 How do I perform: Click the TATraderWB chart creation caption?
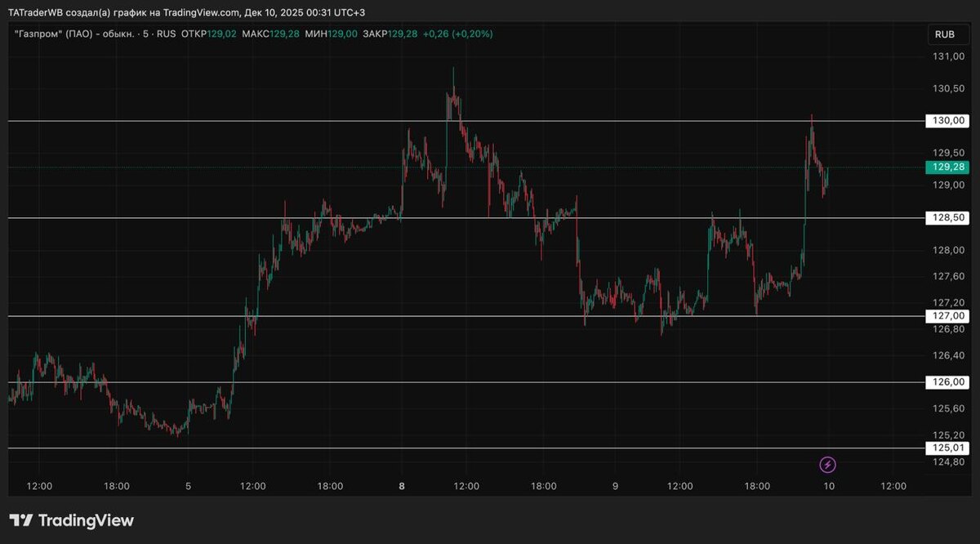(x=186, y=12)
